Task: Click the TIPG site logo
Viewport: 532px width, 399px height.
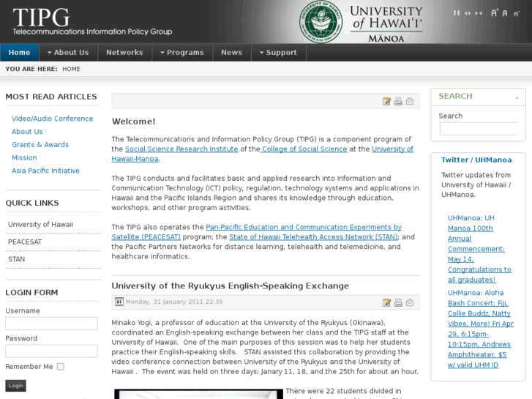Action: pos(92,21)
